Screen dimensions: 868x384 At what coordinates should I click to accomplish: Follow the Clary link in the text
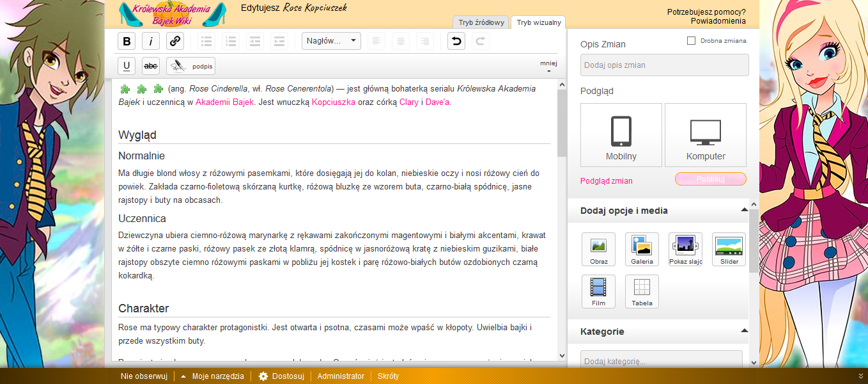409,102
